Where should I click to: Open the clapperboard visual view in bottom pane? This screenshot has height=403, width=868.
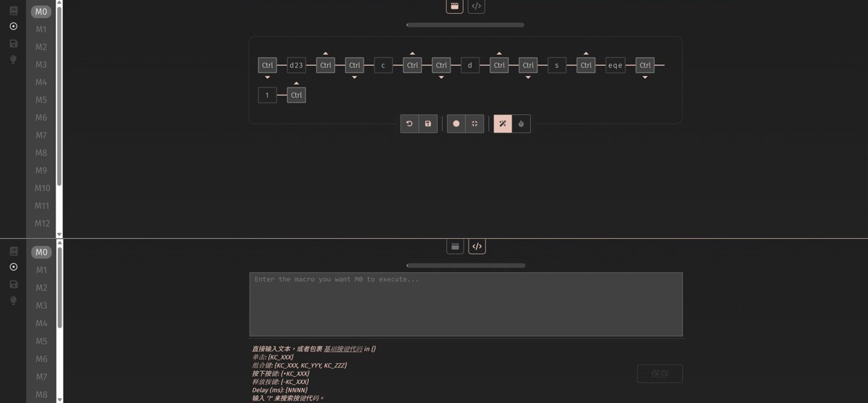[455, 247]
